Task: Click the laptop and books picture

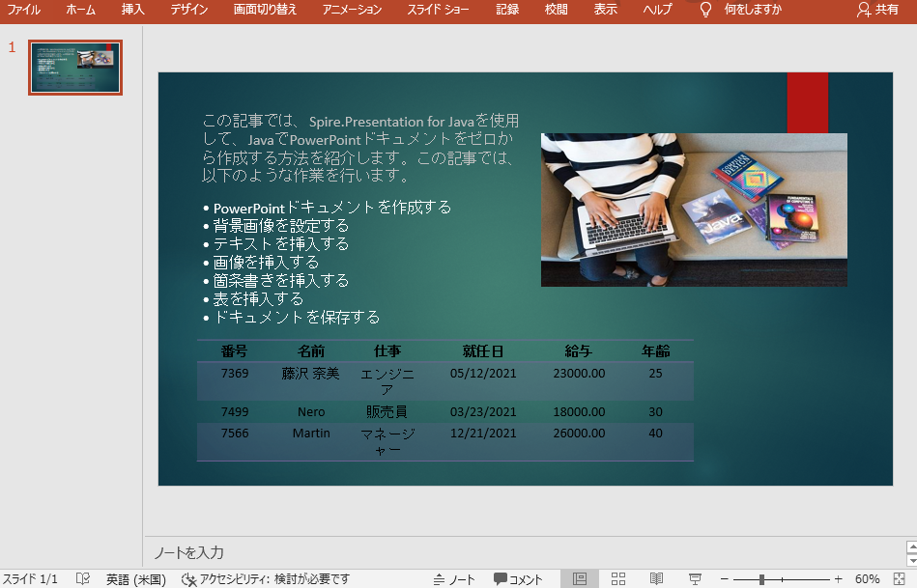Action: (694, 210)
